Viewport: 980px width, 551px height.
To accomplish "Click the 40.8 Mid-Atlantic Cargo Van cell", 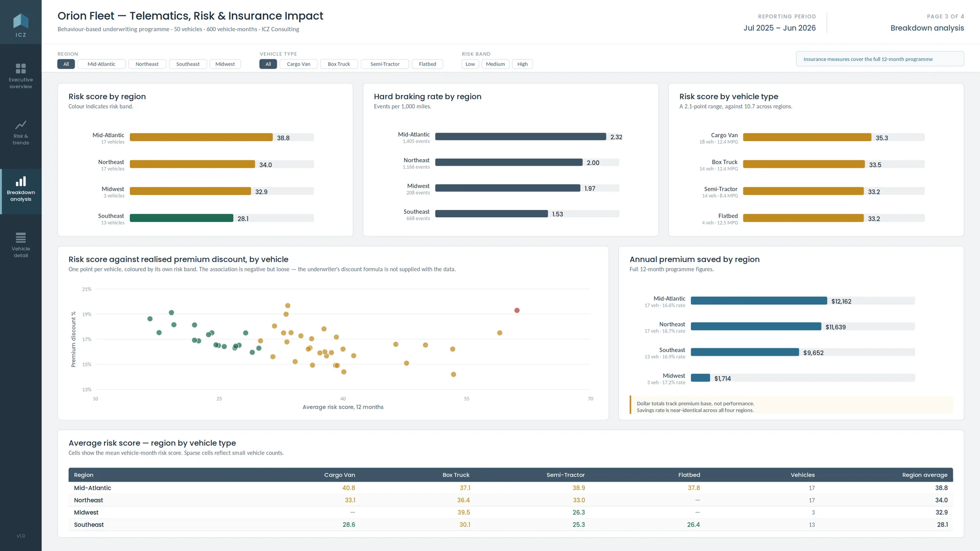I will coord(349,488).
